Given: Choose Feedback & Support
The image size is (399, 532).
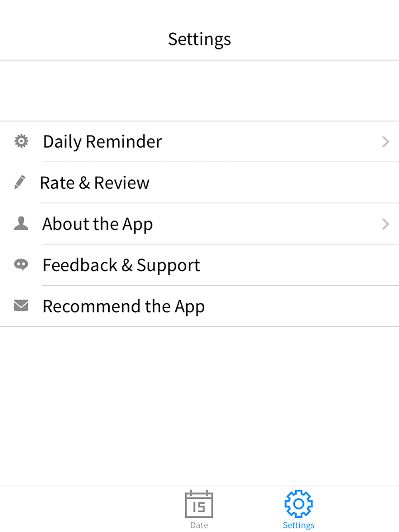Looking at the screenshot, I should (199, 265).
